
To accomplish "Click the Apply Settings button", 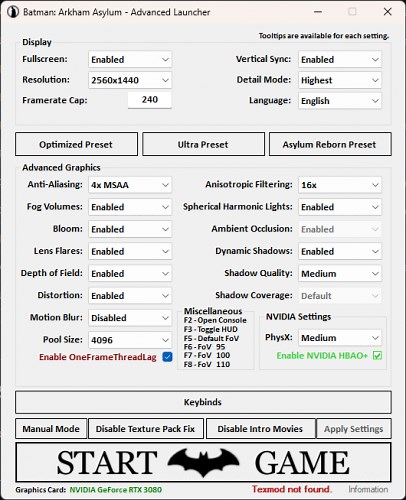I will [354, 429].
